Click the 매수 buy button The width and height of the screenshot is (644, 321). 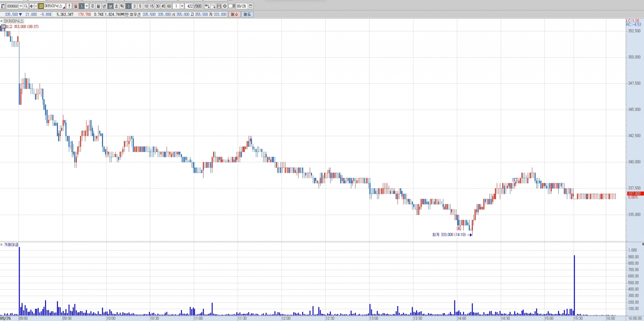coord(234,14)
